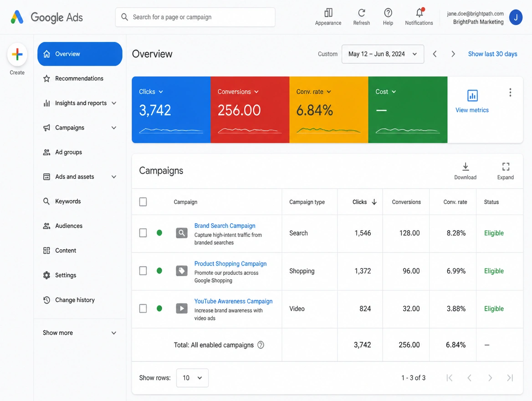Go to previous date range

(x=435, y=54)
